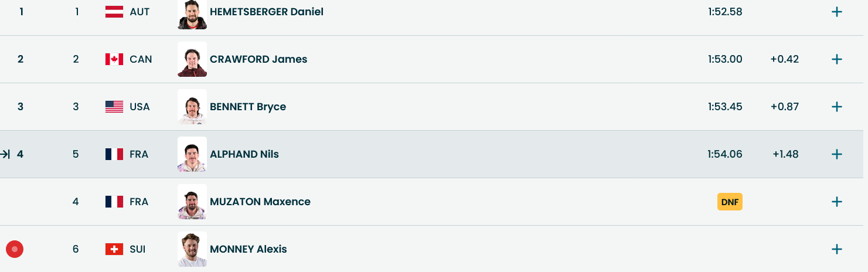Open Bennett Bryce's athlete photo

tap(192, 107)
